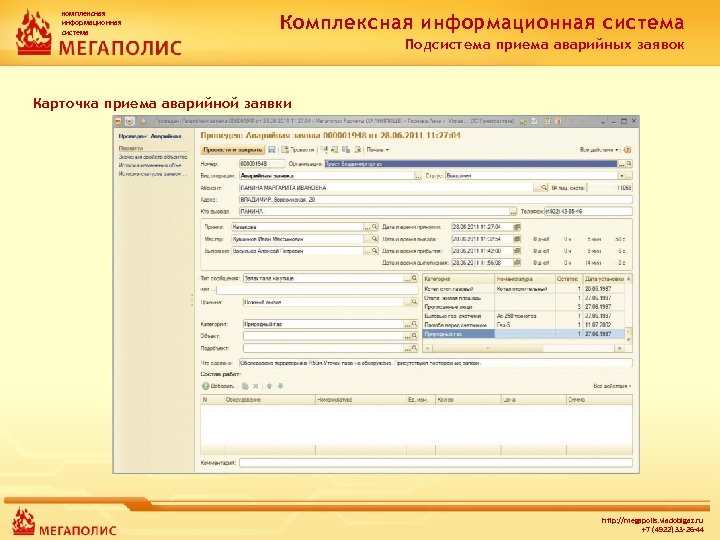The width and height of the screenshot is (720, 540).
Task: Click the move down arrow in Состав работ
Action: 280,386
